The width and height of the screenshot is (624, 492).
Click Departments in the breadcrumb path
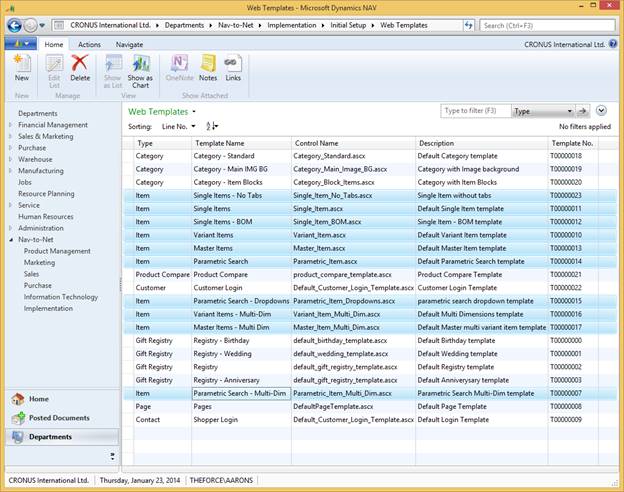point(184,25)
